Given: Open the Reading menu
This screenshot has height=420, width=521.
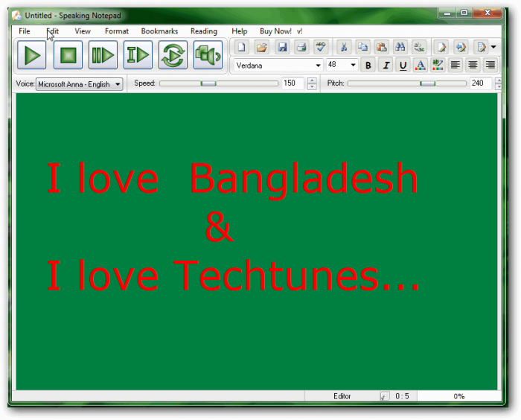Looking at the screenshot, I should pyautogui.click(x=204, y=31).
